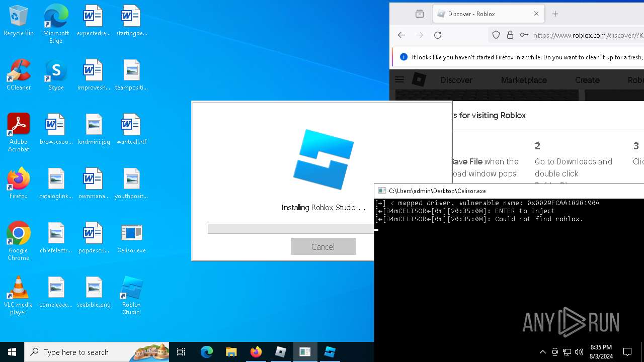Go back in Firefox history
Viewport: 644px width, 362px height.
coord(401,35)
